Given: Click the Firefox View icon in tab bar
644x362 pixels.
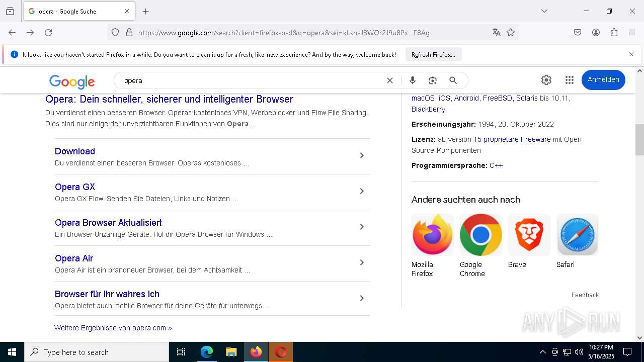Looking at the screenshot, I should click(x=10, y=11).
